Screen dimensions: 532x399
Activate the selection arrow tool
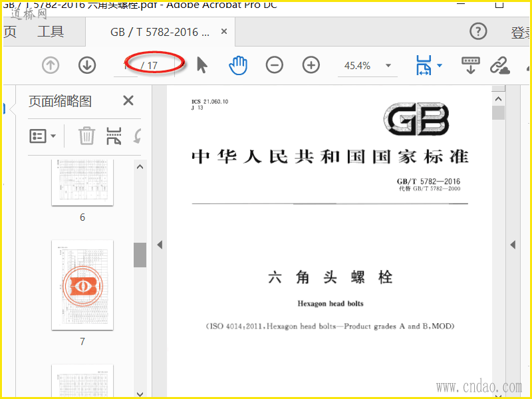click(202, 65)
